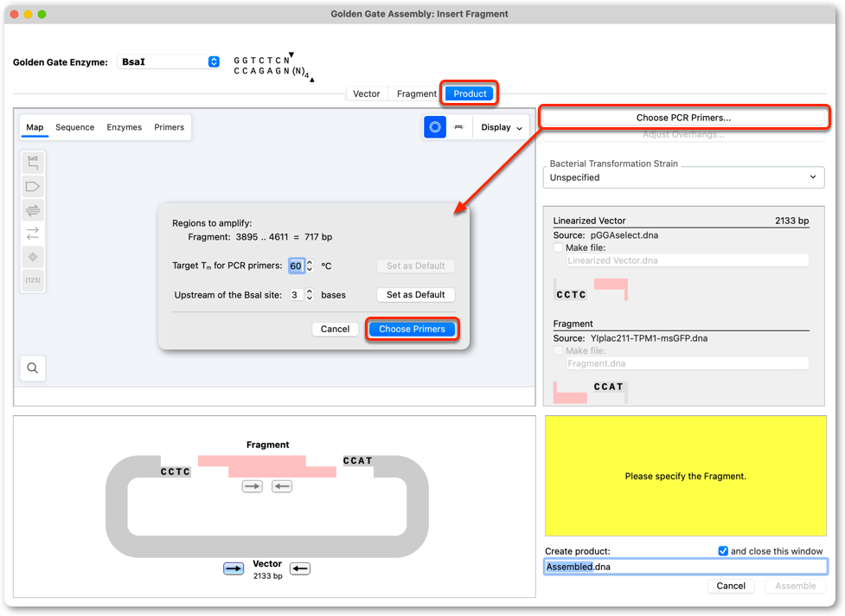The image size is (845, 616).
Task: Select linear map view button
Action: [458, 127]
